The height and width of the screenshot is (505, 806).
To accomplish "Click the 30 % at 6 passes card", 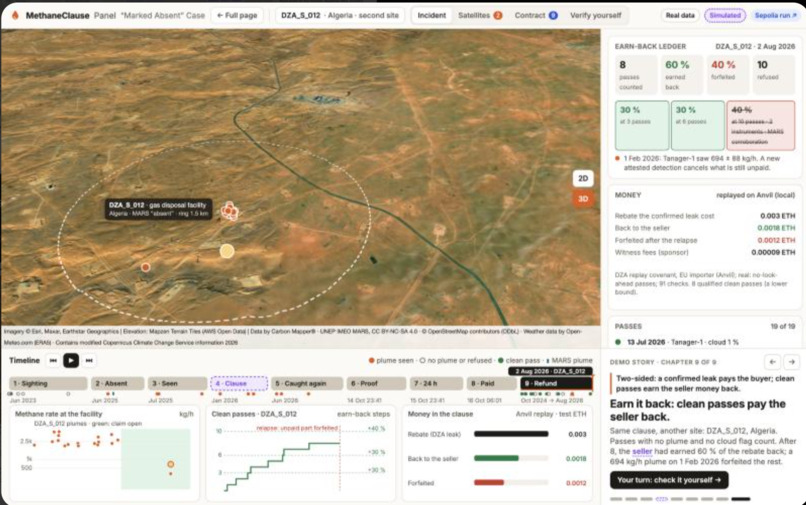I will [698, 125].
